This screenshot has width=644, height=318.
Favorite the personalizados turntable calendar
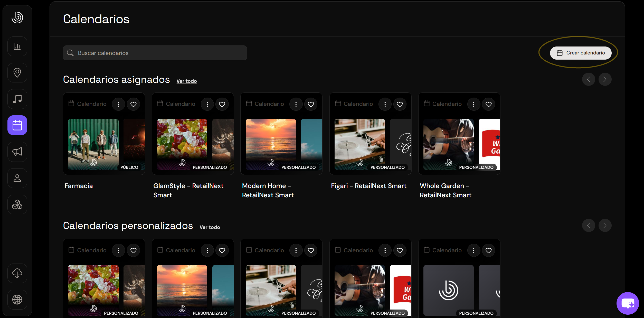(311, 250)
